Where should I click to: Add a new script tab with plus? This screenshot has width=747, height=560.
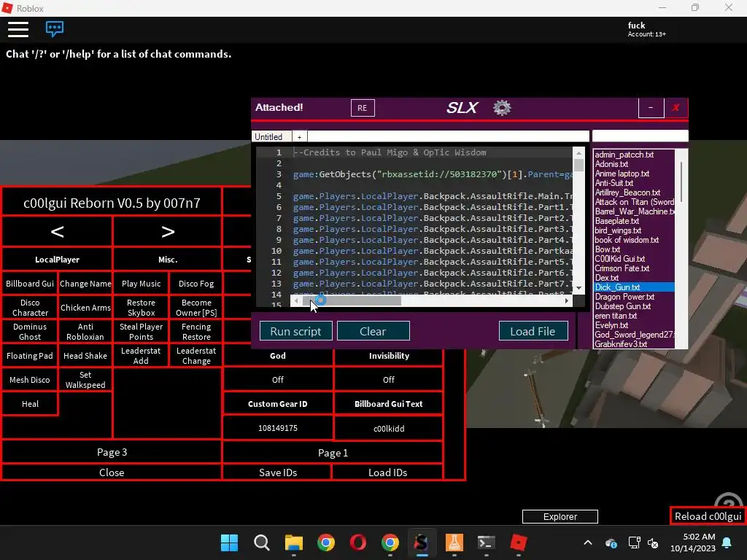299,136
